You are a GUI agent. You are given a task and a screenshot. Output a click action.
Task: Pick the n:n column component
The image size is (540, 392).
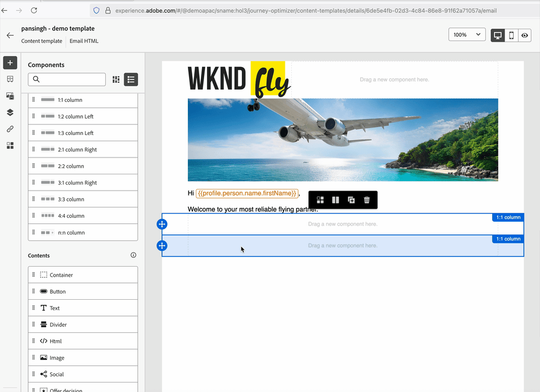tap(83, 232)
